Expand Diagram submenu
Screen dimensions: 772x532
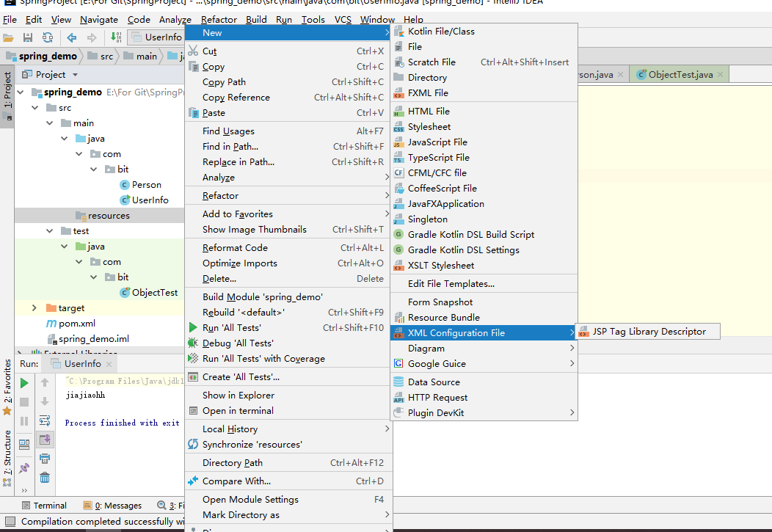point(484,348)
